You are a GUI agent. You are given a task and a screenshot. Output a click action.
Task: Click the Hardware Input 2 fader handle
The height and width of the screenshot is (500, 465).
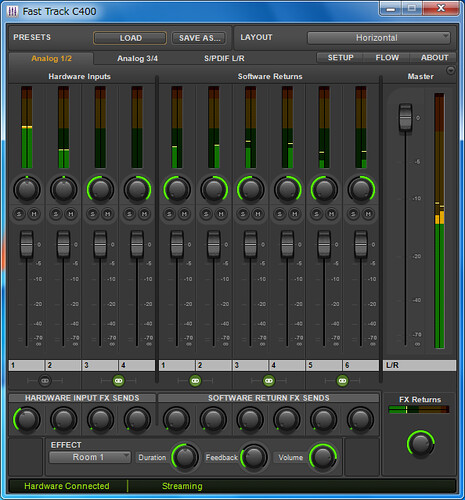point(63,244)
